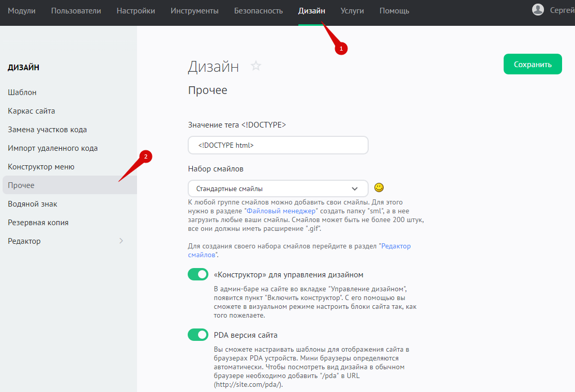Open the Модули top menu

[22, 11]
